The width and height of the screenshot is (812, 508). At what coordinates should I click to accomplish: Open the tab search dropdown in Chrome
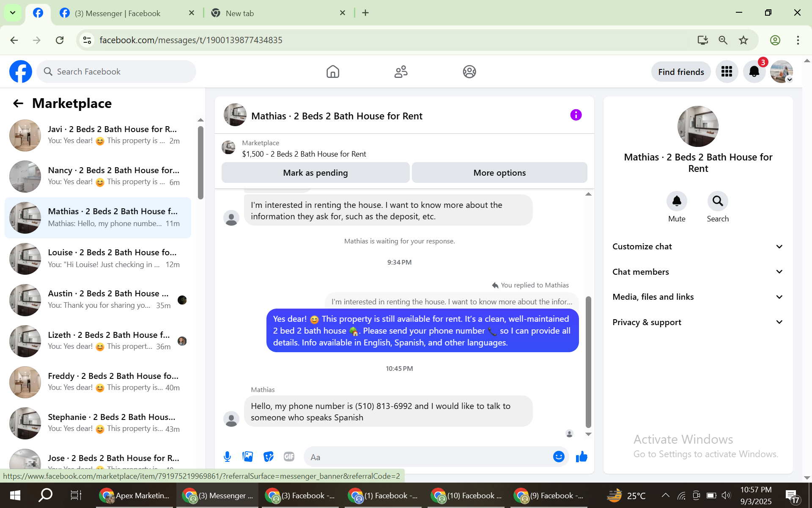point(13,13)
